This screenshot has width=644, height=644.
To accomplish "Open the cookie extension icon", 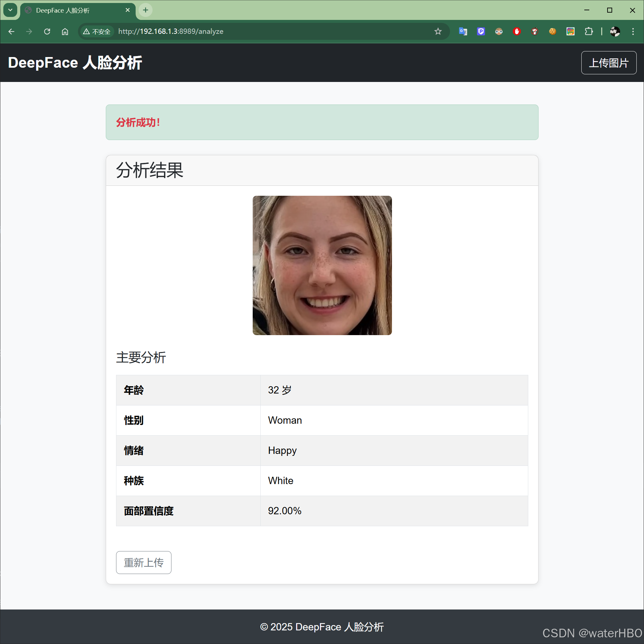I will point(552,31).
